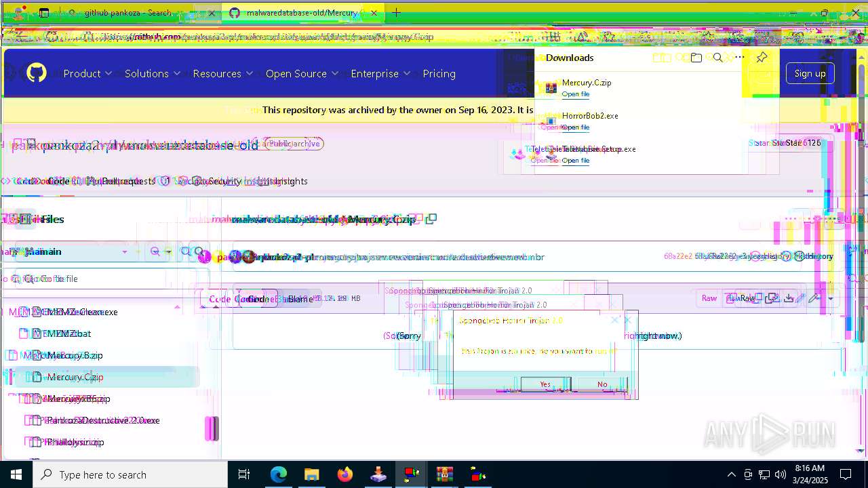
Task: Open the downloads folder icon
Action: (696, 58)
